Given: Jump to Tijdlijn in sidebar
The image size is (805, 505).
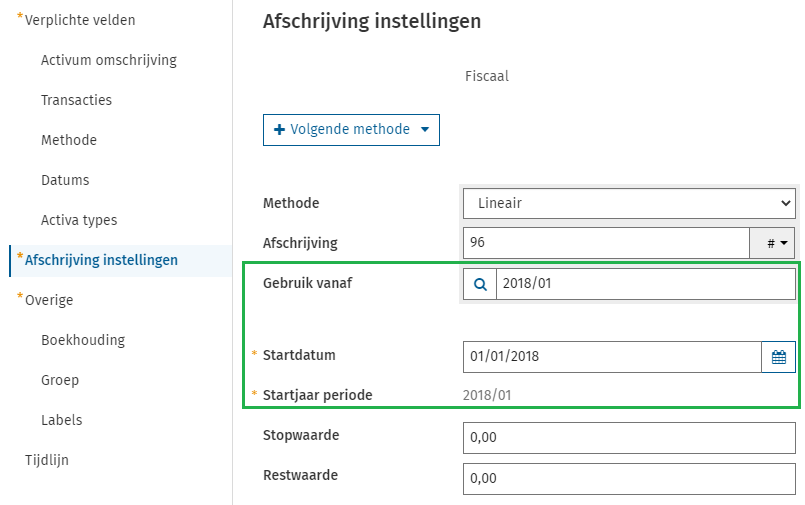Looking at the screenshot, I should (48, 460).
